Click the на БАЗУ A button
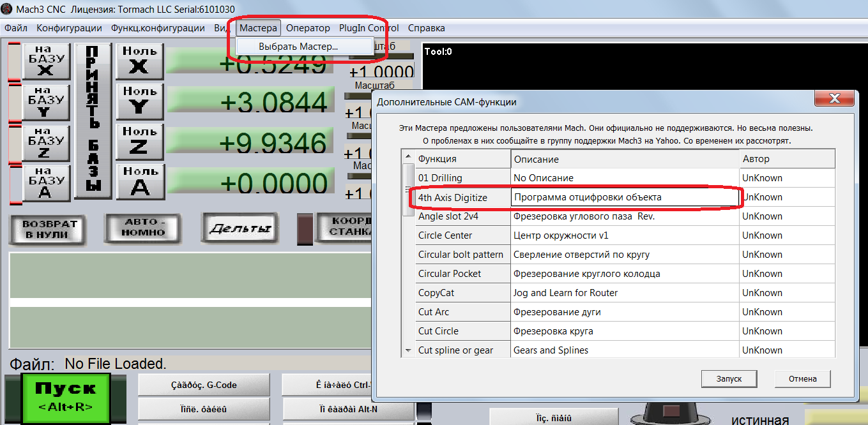The height and width of the screenshot is (425, 868). [x=46, y=183]
